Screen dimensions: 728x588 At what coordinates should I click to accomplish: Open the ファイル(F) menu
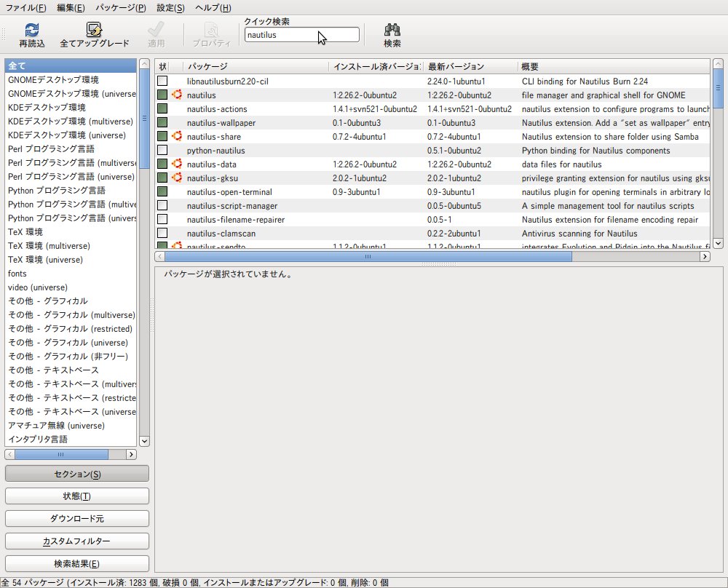coord(25,8)
